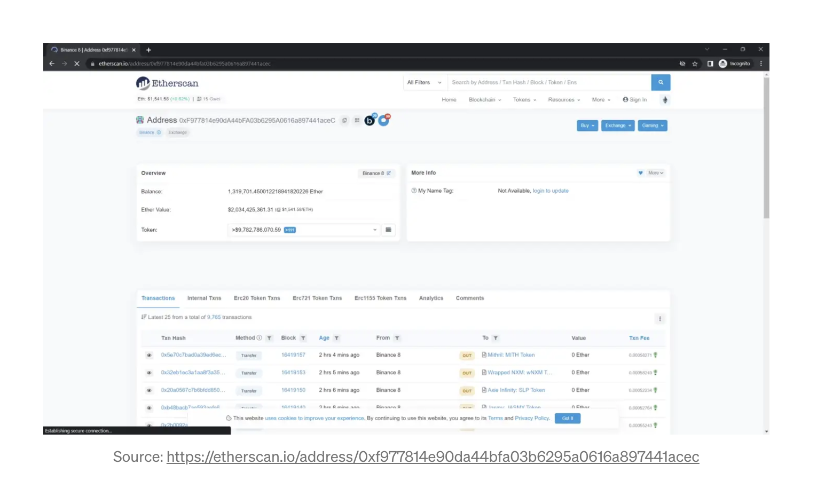
Task: Click the filter icon next to From
Action: point(397,338)
